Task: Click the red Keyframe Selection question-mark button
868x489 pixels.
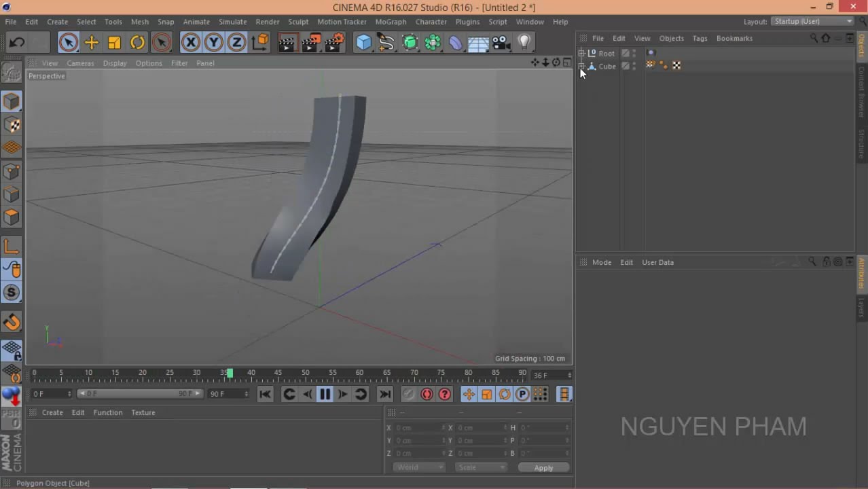Action: pyautogui.click(x=445, y=394)
